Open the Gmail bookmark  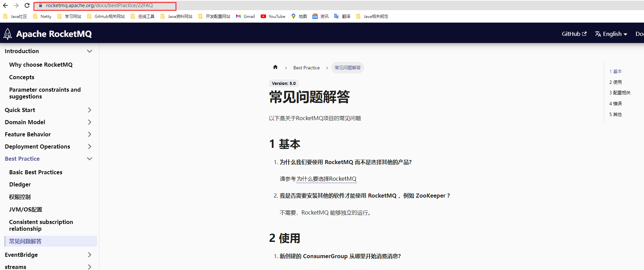tap(245, 16)
